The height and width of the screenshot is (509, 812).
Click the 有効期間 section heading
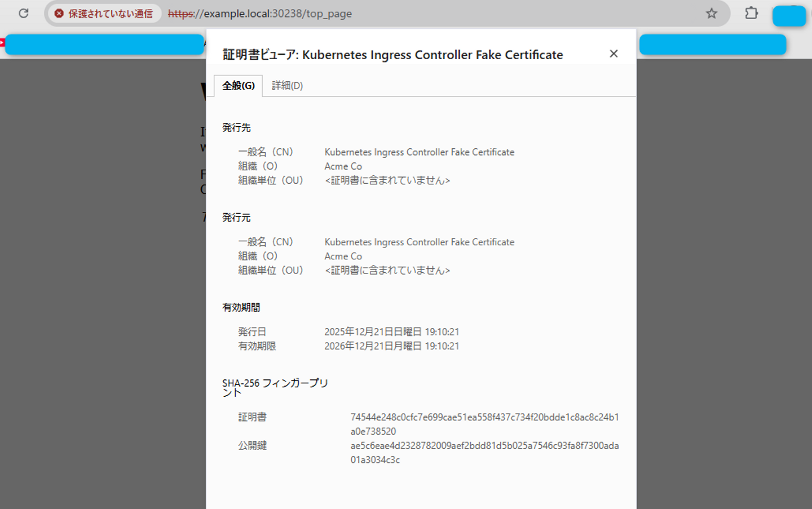click(241, 307)
